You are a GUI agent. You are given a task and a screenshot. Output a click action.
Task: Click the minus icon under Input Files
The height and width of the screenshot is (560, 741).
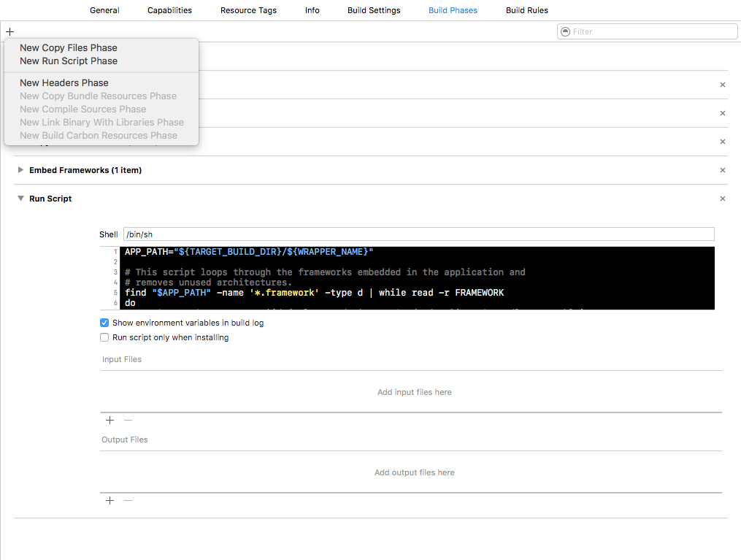point(128,421)
